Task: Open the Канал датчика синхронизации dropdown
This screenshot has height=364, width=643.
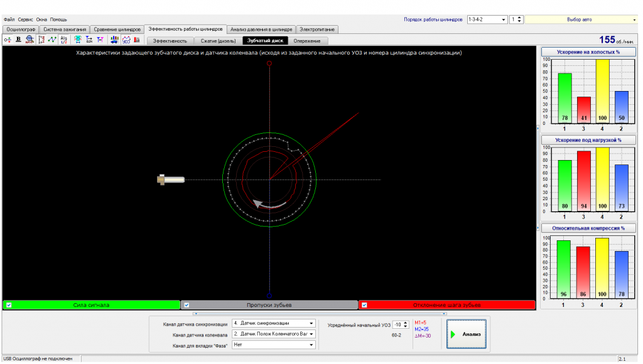Action: point(274,323)
